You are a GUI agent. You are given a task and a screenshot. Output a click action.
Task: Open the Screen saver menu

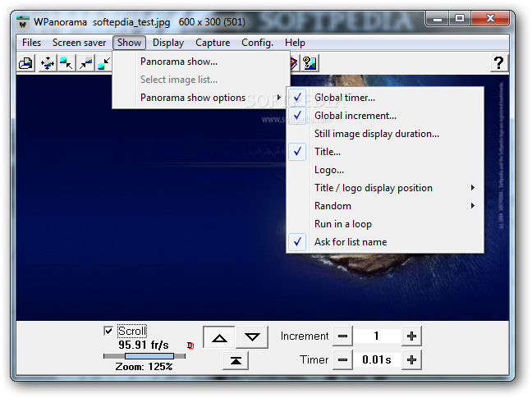(x=79, y=43)
